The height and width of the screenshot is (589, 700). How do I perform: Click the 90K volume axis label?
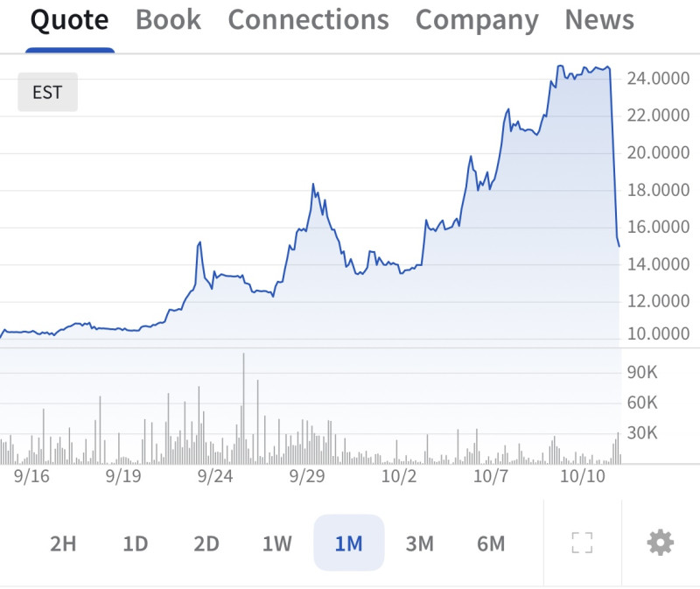[641, 373]
